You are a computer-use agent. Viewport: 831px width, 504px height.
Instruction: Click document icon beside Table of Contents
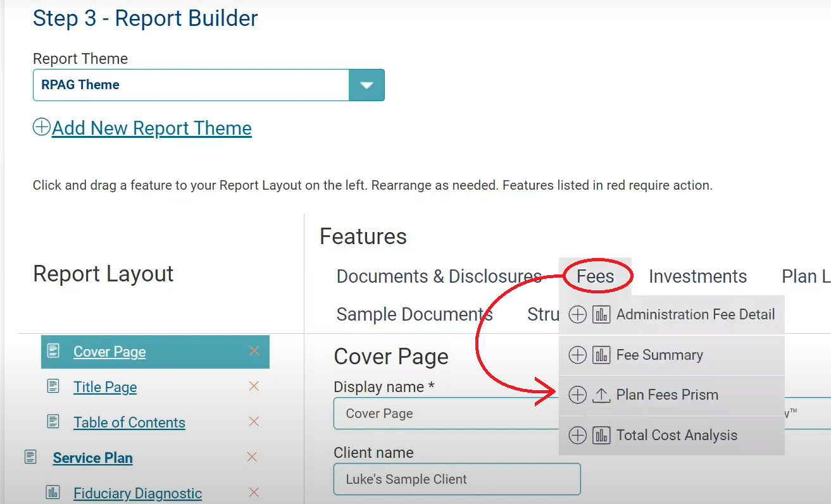[54, 421]
